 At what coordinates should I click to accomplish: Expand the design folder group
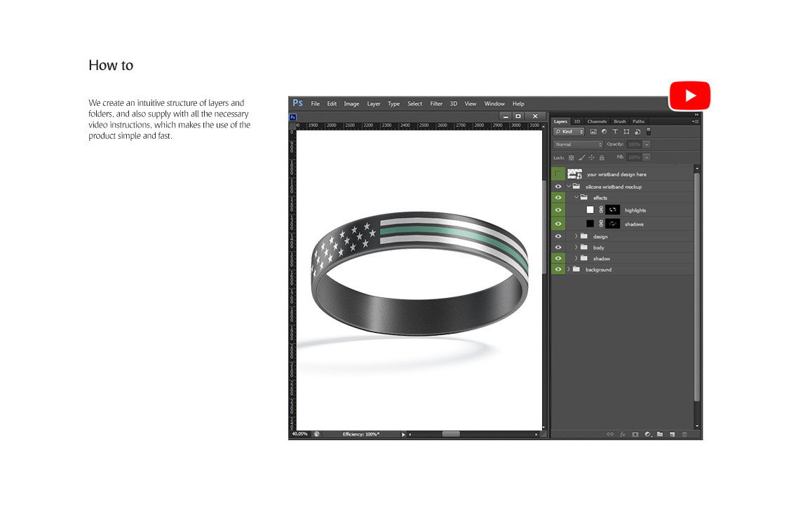pyautogui.click(x=576, y=237)
